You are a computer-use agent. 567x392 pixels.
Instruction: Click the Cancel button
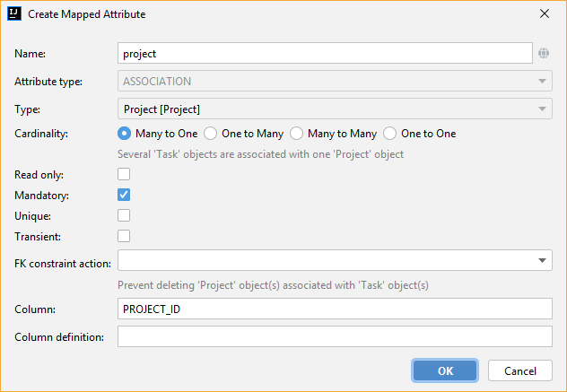520,370
